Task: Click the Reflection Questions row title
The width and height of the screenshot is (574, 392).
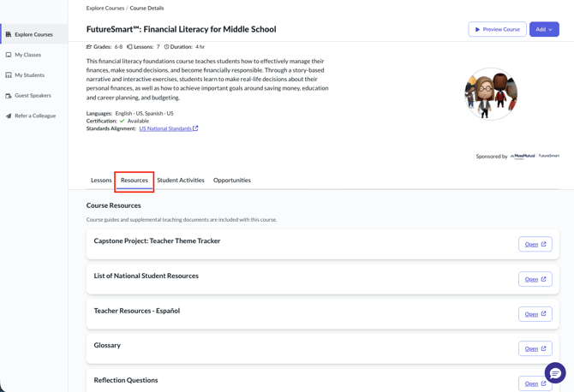Action: click(126, 380)
